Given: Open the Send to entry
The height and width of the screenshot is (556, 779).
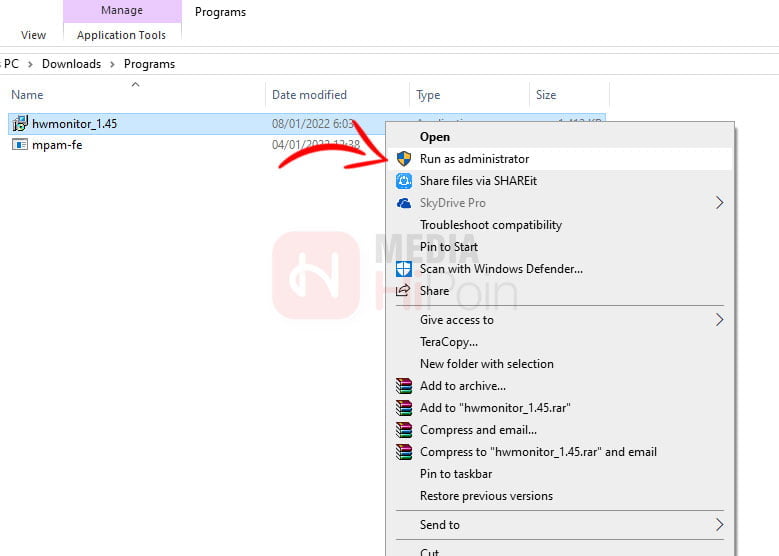Looking at the screenshot, I should point(560,525).
